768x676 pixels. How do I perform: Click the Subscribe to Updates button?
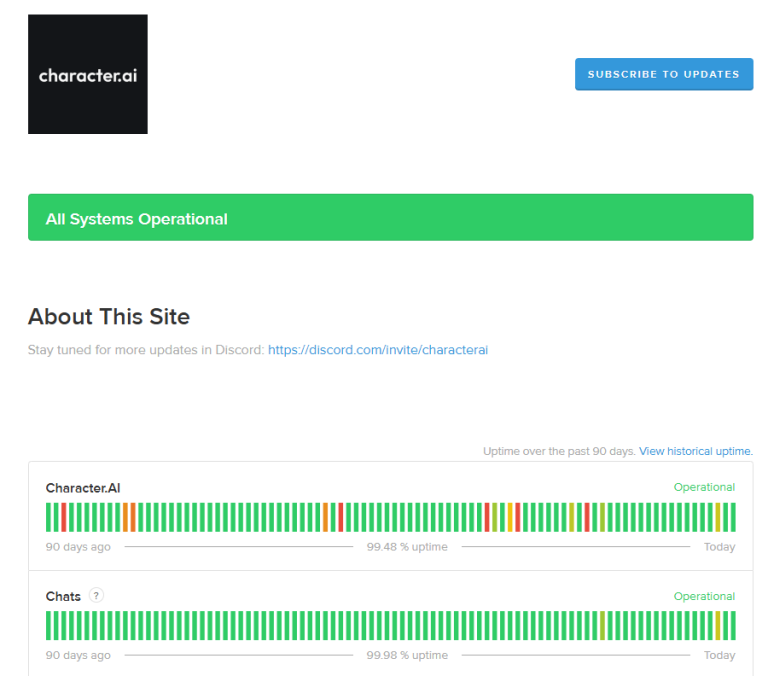663,74
